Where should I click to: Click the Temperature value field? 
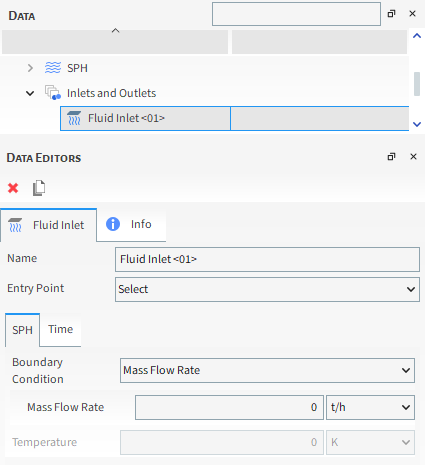pyautogui.click(x=222, y=442)
